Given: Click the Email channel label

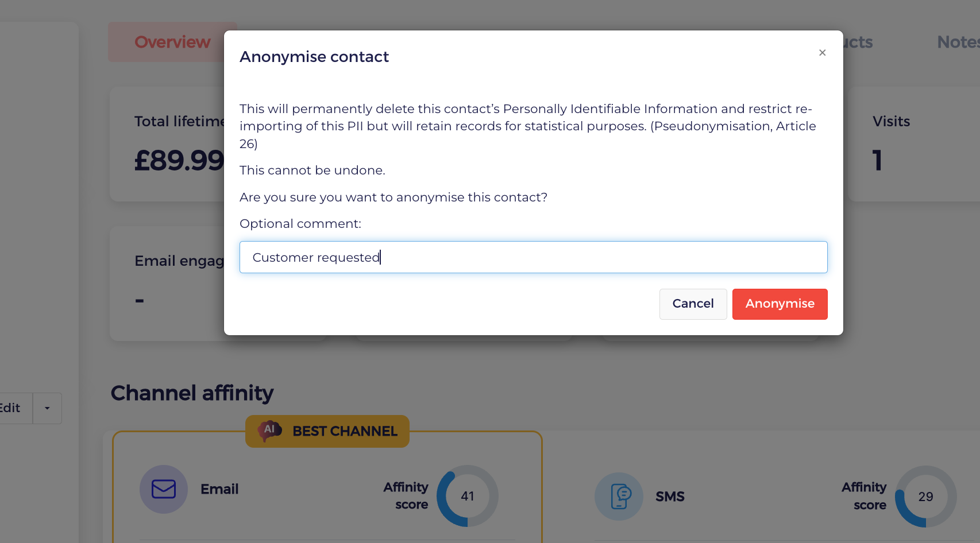Looking at the screenshot, I should [219, 489].
